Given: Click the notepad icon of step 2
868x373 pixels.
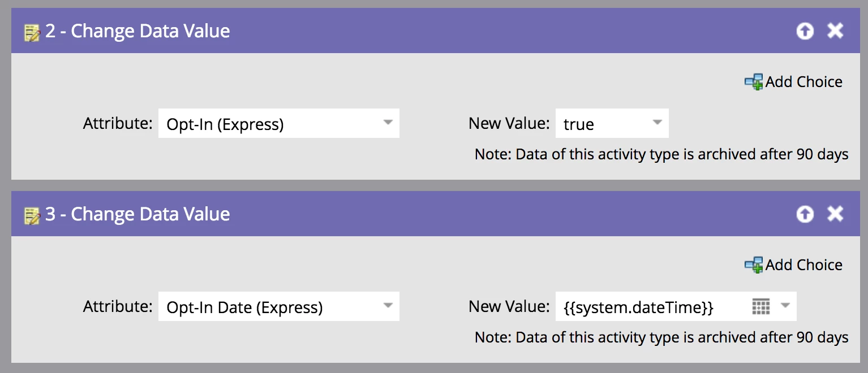Looking at the screenshot, I should (x=32, y=32).
